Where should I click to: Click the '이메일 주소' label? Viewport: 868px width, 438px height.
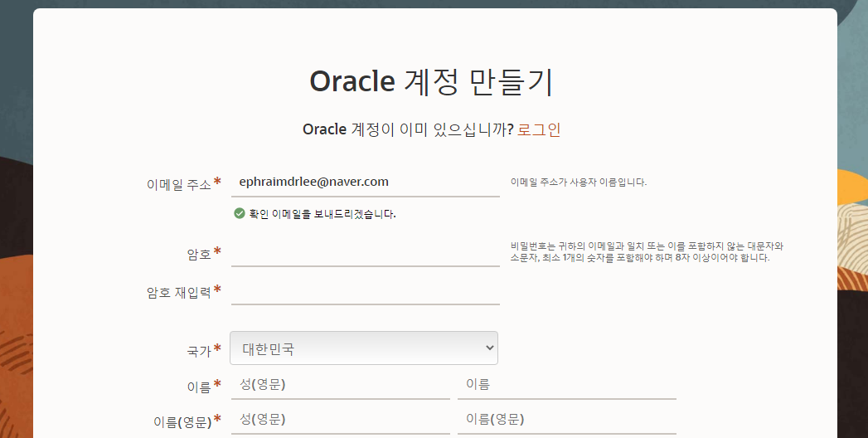(179, 184)
